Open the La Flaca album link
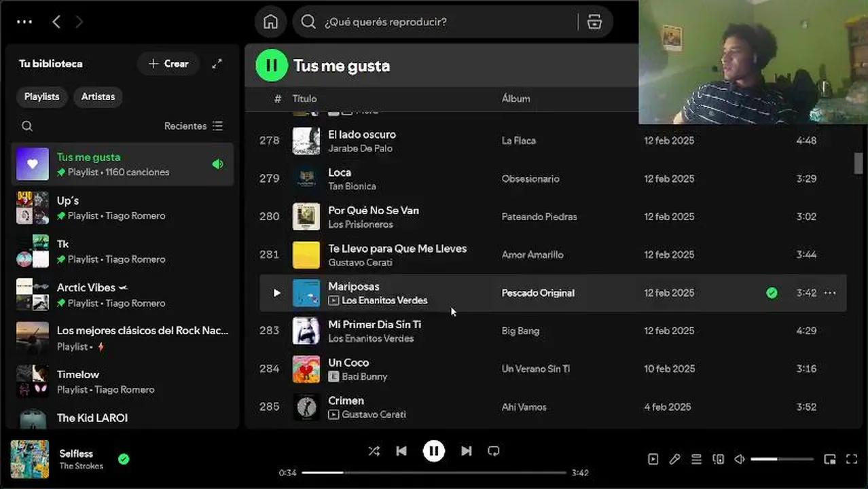The image size is (868, 489). [x=518, y=141]
